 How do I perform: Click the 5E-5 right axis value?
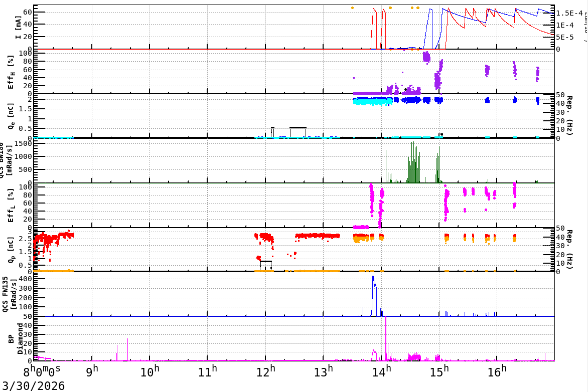click(565, 37)
